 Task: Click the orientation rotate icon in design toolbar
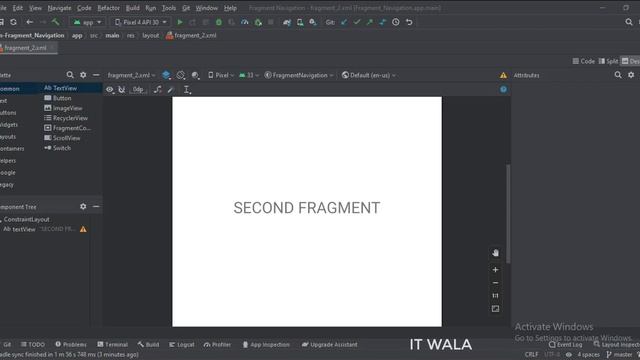click(181, 75)
